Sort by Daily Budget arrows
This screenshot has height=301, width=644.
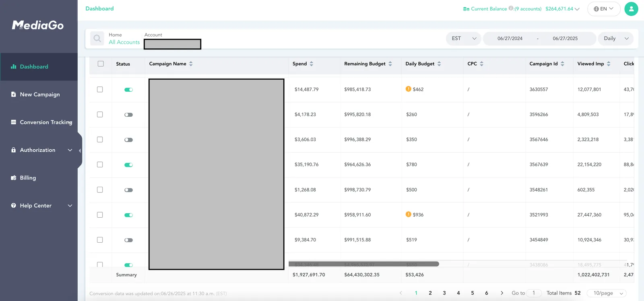click(x=439, y=64)
